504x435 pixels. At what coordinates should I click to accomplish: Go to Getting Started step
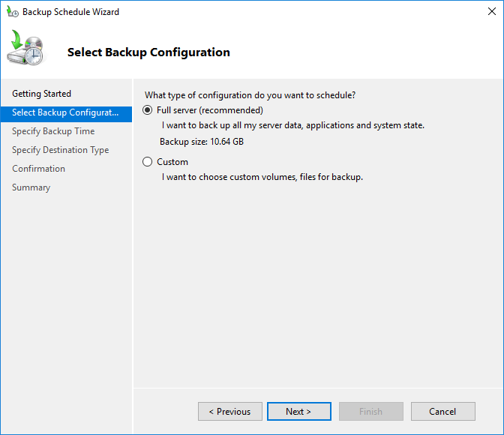coord(41,94)
